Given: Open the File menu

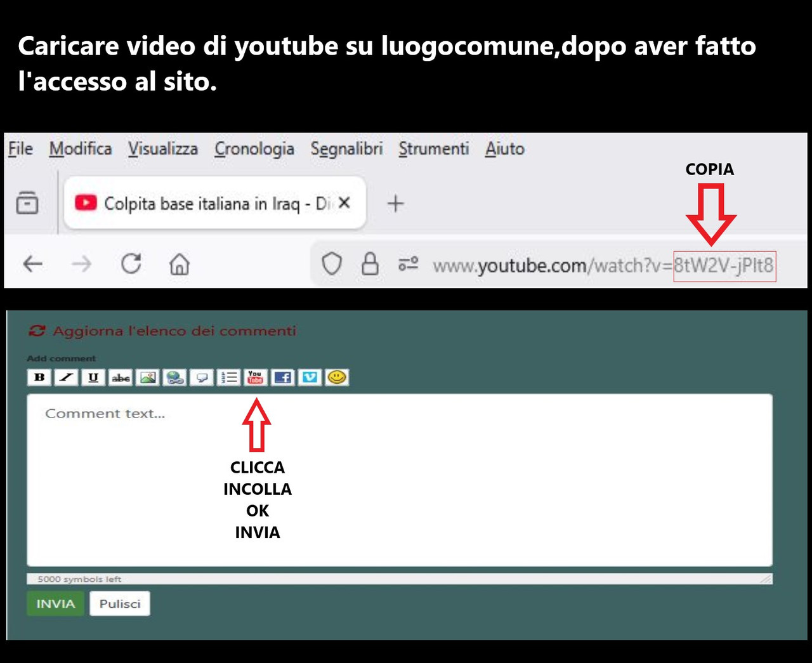Looking at the screenshot, I should [x=20, y=149].
